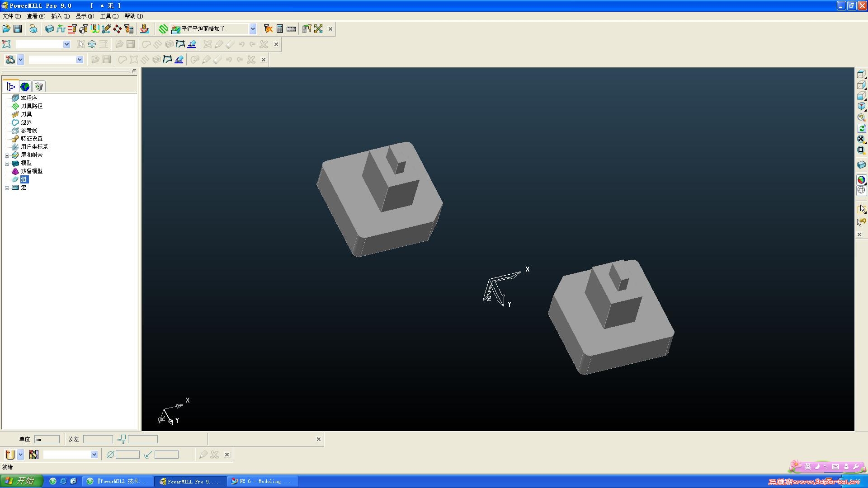The image size is (868, 488).
Task: Toggle wireframe display globe icon
Action: click(x=861, y=190)
